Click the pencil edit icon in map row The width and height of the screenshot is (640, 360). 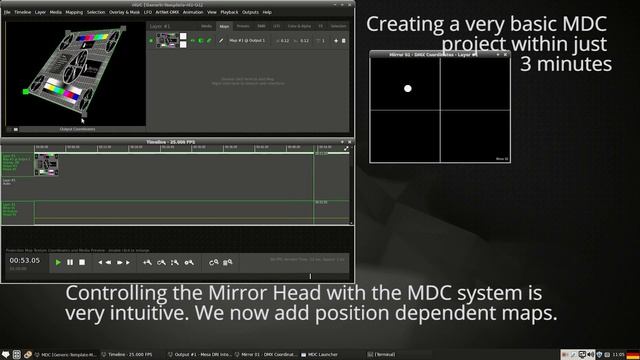point(221,41)
